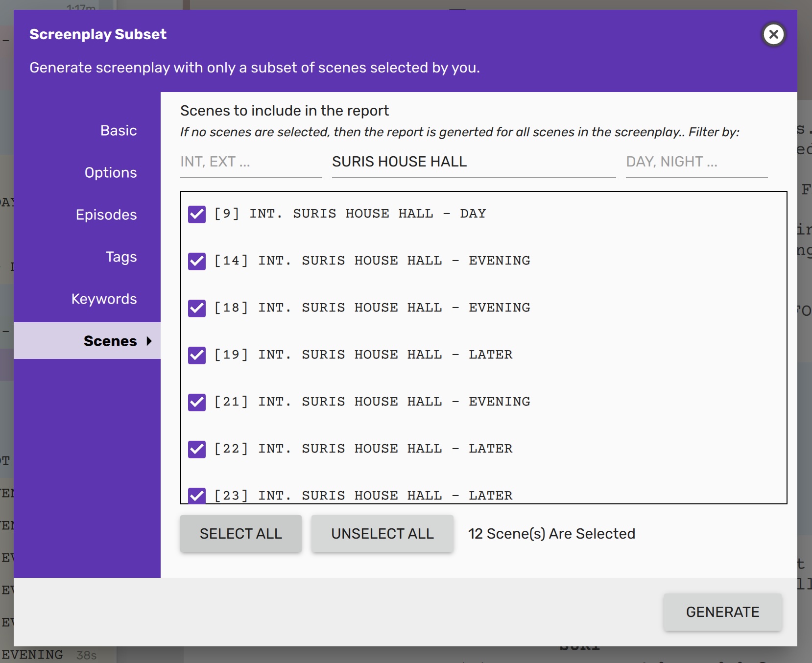812x663 pixels.
Task: Deselect scene 19 Suris House Hall Later
Action: pyautogui.click(x=197, y=355)
